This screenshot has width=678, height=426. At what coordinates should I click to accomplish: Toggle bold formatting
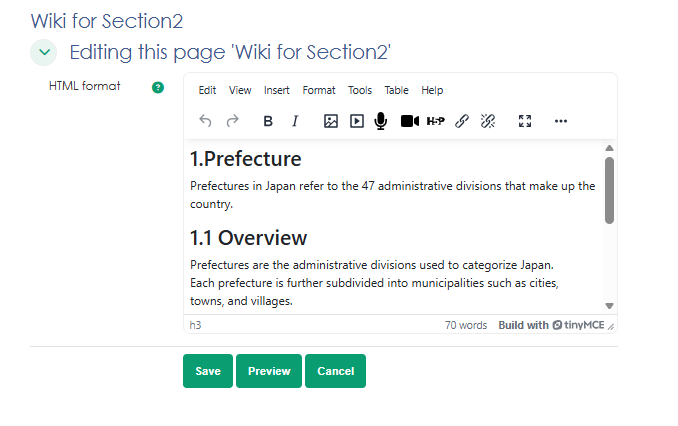click(x=268, y=121)
